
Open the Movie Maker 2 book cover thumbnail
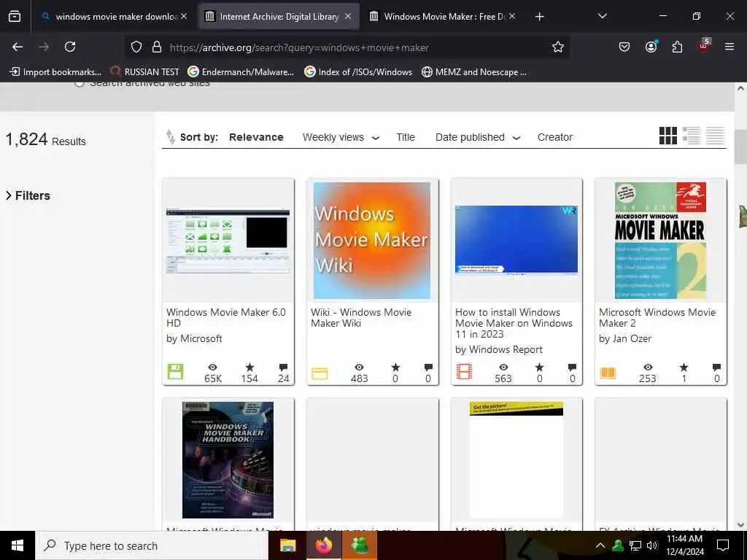[x=660, y=241]
